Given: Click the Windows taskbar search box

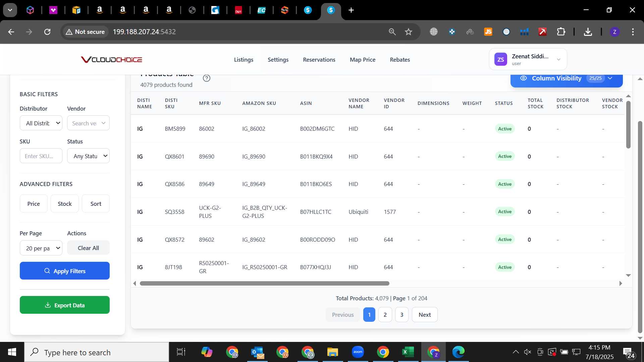Looking at the screenshot, I should (97, 352).
